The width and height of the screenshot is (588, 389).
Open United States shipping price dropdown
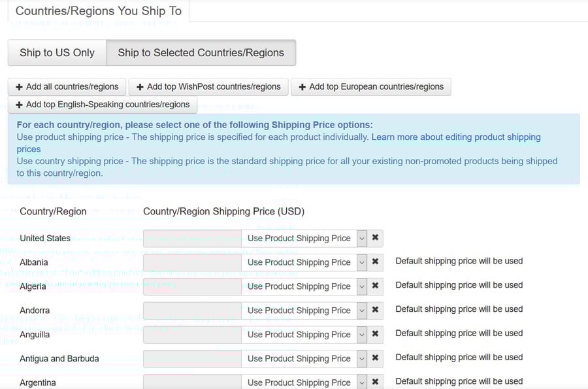[304, 239]
